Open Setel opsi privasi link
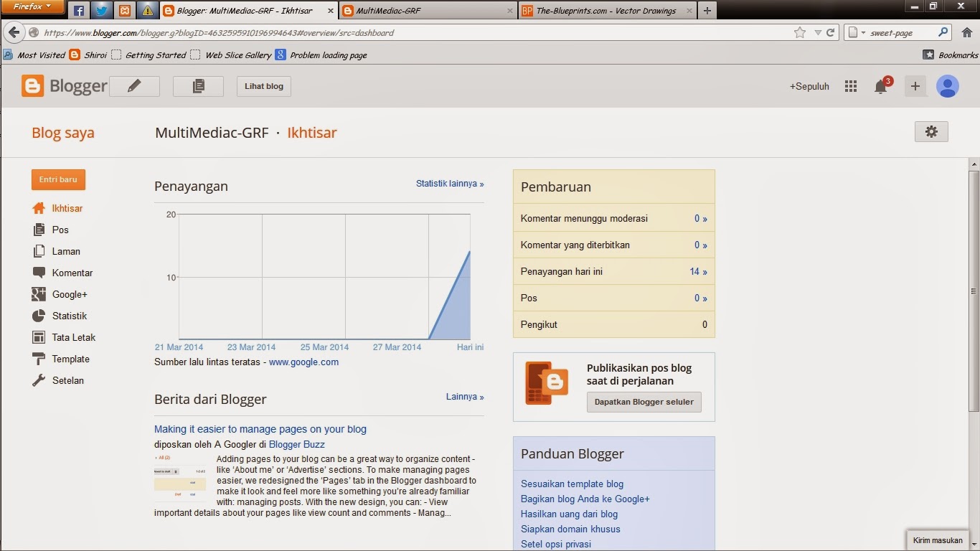Viewport: 980px width, 551px height. pos(556,545)
